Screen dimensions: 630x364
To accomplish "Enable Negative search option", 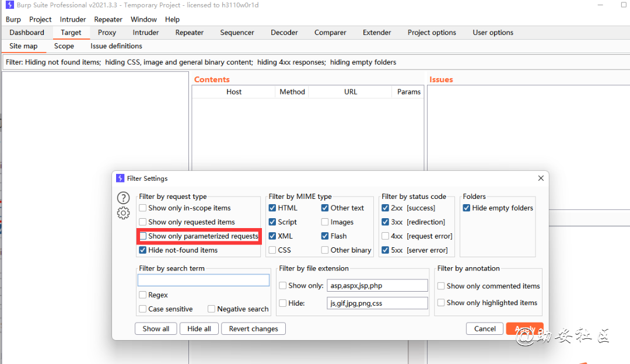I will (x=211, y=309).
